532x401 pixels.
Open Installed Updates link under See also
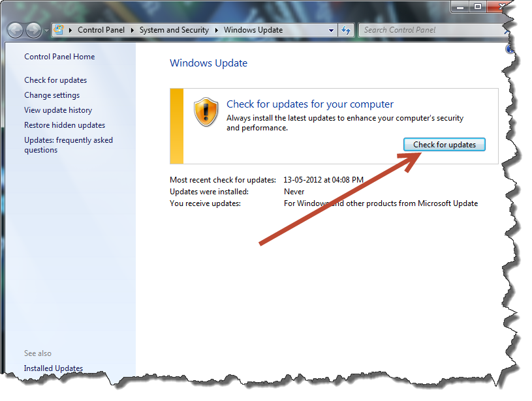(x=54, y=368)
